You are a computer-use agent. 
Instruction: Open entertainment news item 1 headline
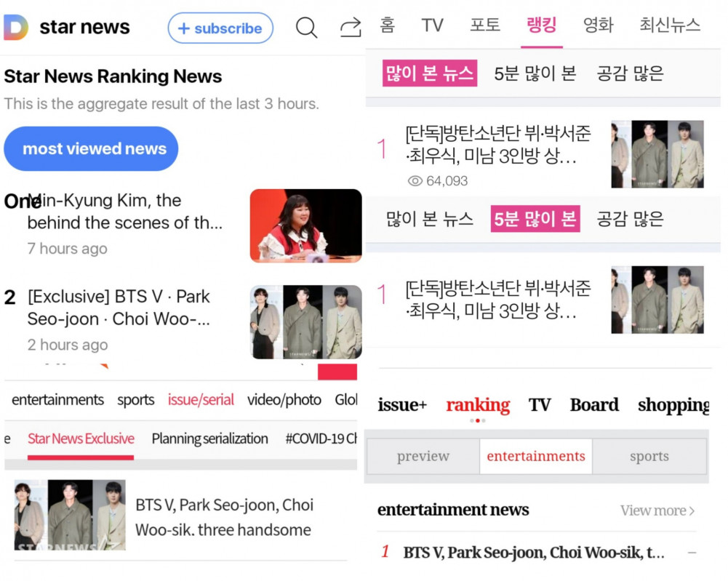(x=534, y=552)
